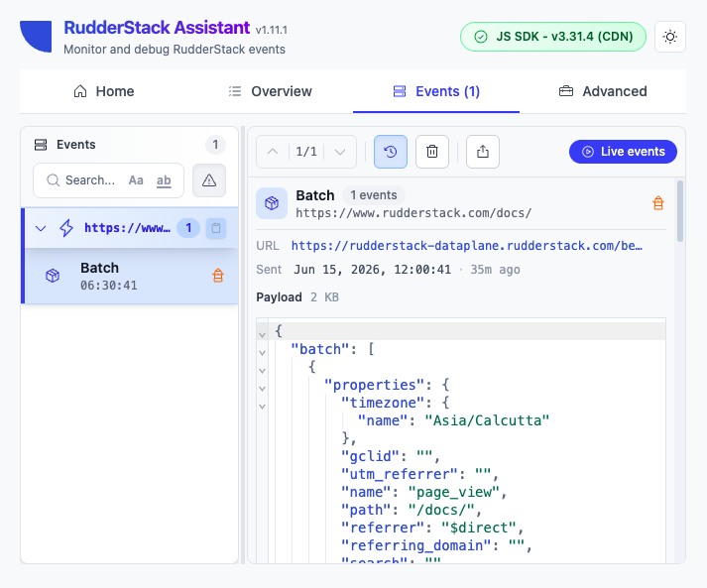Image resolution: width=707 pixels, height=588 pixels.
Task: Click the "referring_domain" key
Action: 415,545
